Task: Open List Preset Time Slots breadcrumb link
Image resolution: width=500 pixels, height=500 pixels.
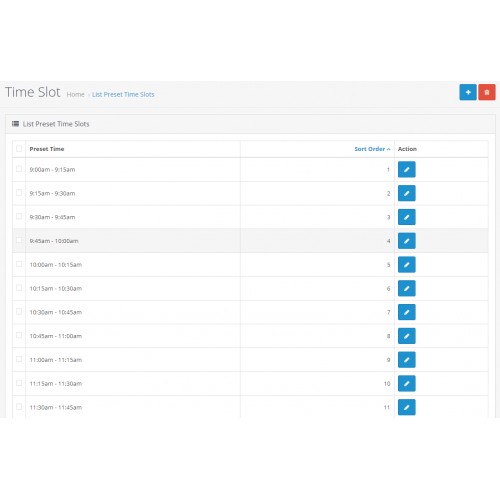Action: click(123, 95)
